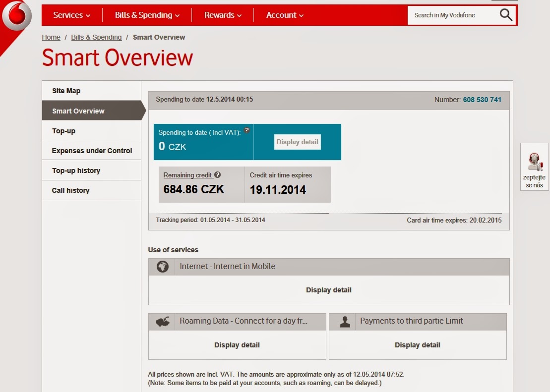The width and height of the screenshot is (550, 392).
Task: Click the Remaining credit link
Action: pos(188,175)
